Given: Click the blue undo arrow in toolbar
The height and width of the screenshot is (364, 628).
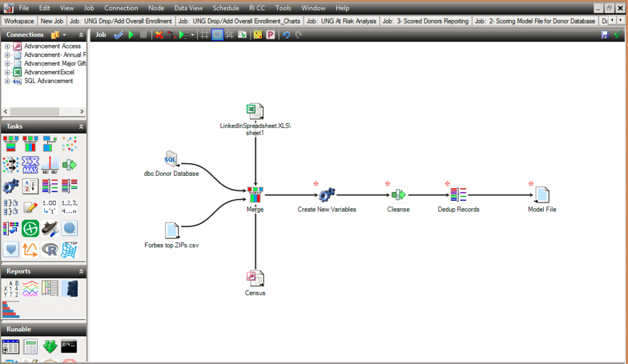Looking at the screenshot, I should point(286,35).
